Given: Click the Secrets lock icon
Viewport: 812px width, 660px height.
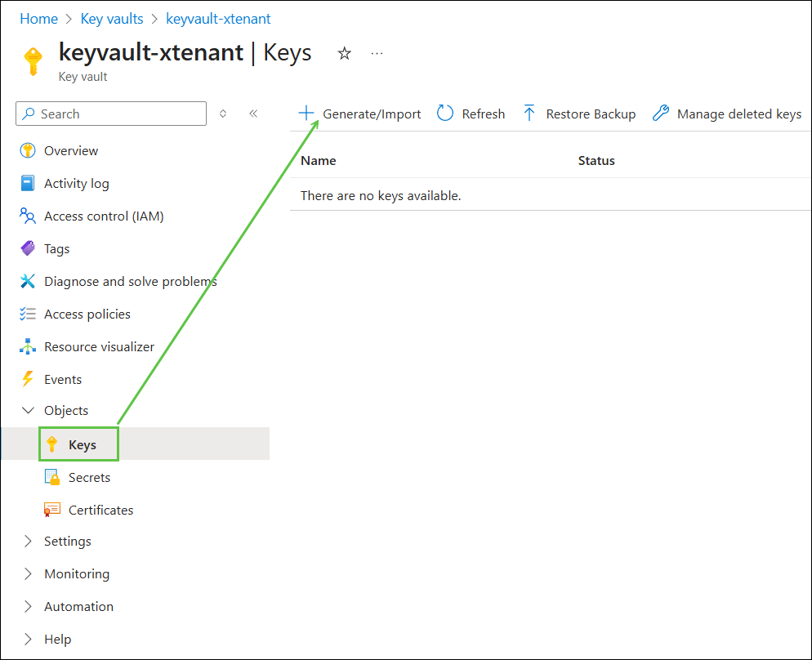Looking at the screenshot, I should 51,477.
